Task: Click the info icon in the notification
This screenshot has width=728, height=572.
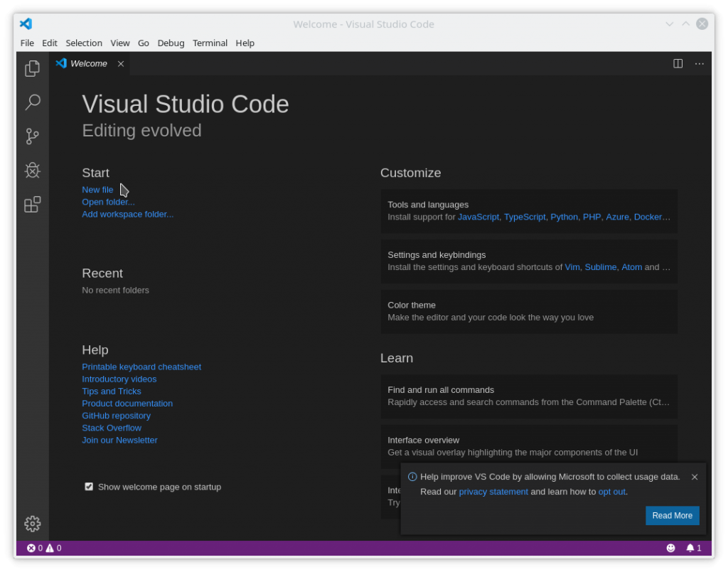Action: tap(412, 477)
